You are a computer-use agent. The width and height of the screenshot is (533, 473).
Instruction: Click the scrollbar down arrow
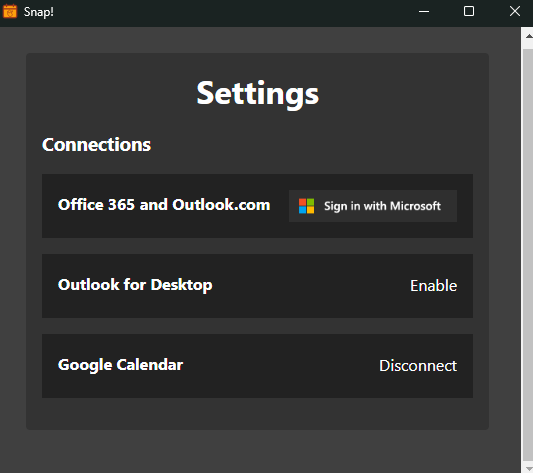pyautogui.click(x=528, y=468)
